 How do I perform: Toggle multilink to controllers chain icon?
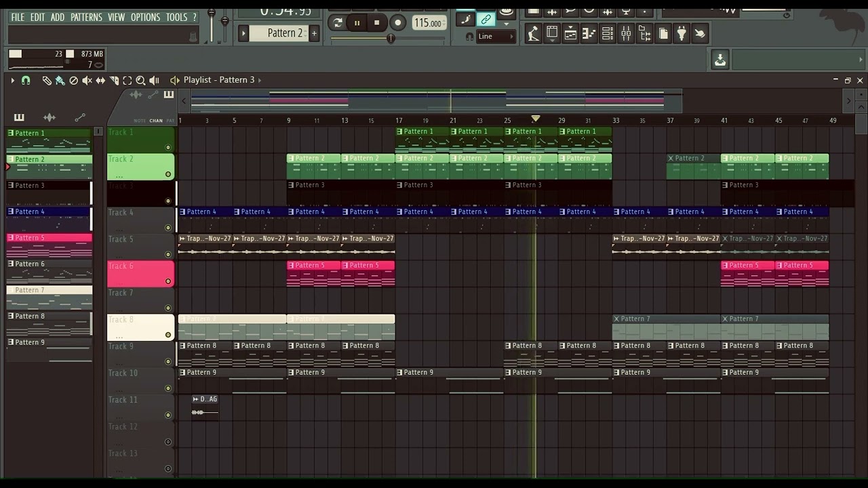click(x=486, y=19)
